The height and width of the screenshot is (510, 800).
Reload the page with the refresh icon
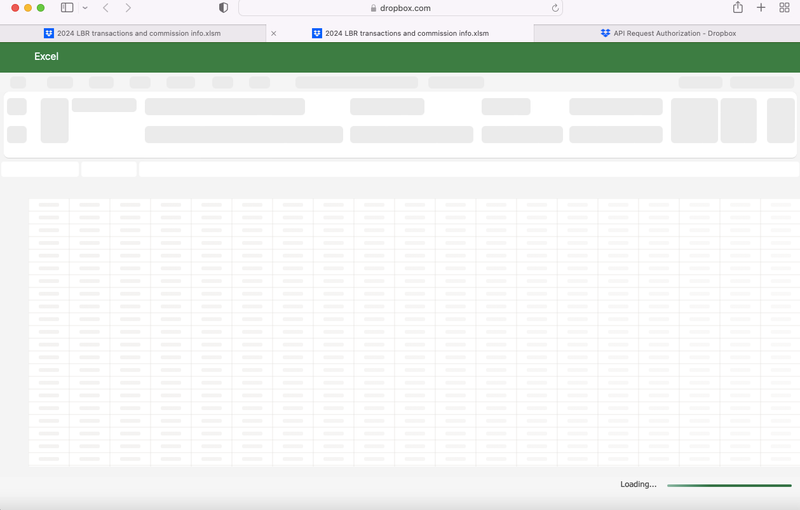coord(555,8)
